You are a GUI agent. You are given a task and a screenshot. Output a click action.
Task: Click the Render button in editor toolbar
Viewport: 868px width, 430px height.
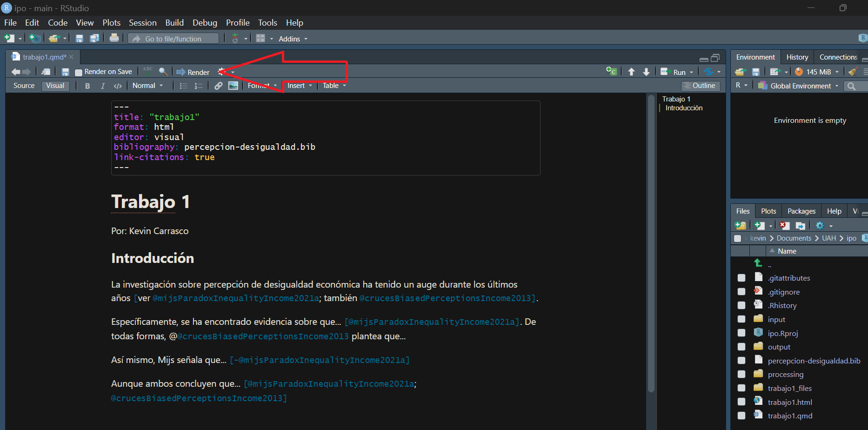193,72
